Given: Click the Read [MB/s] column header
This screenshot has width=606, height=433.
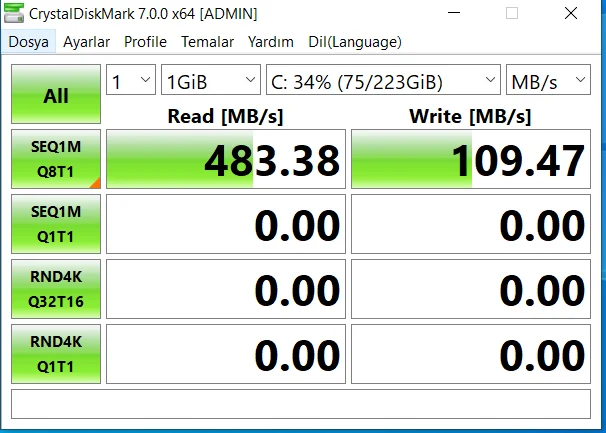Looking at the screenshot, I should (225, 116).
